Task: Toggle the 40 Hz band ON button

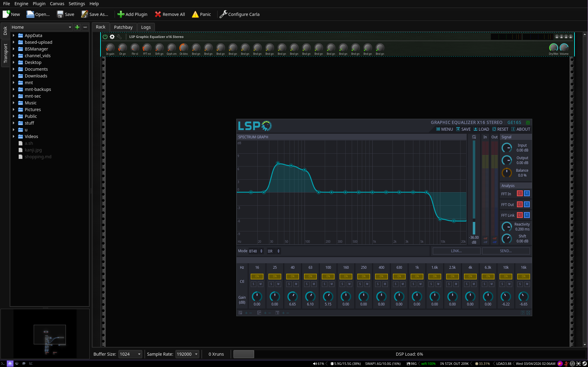Action: point(293,276)
